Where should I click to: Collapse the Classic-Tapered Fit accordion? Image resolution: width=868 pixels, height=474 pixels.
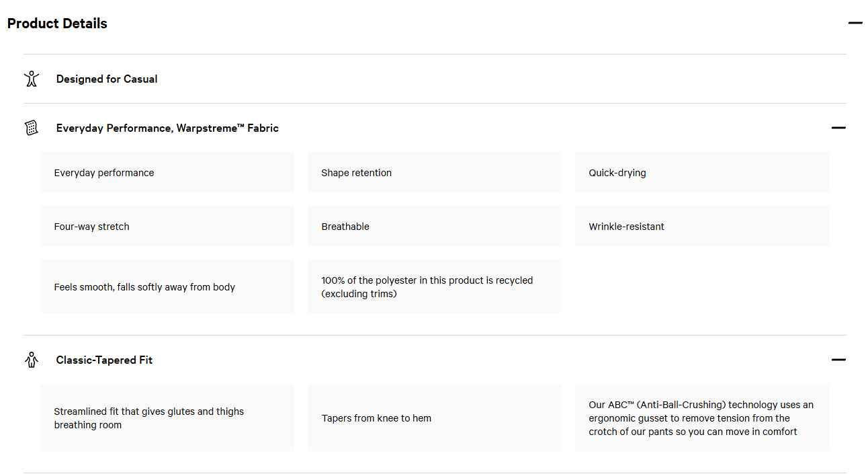click(838, 360)
